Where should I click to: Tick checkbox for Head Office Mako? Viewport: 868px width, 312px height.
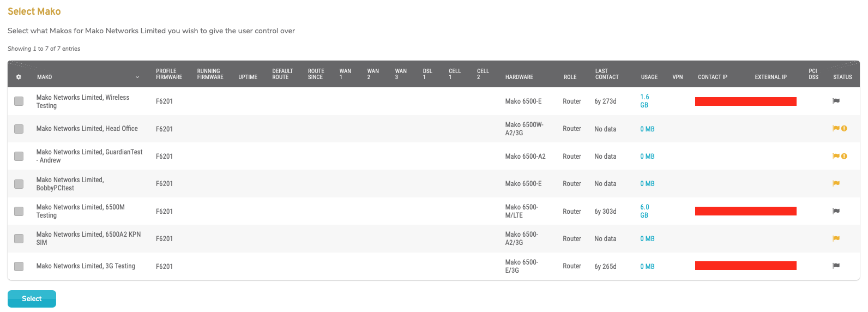(x=19, y=129)
